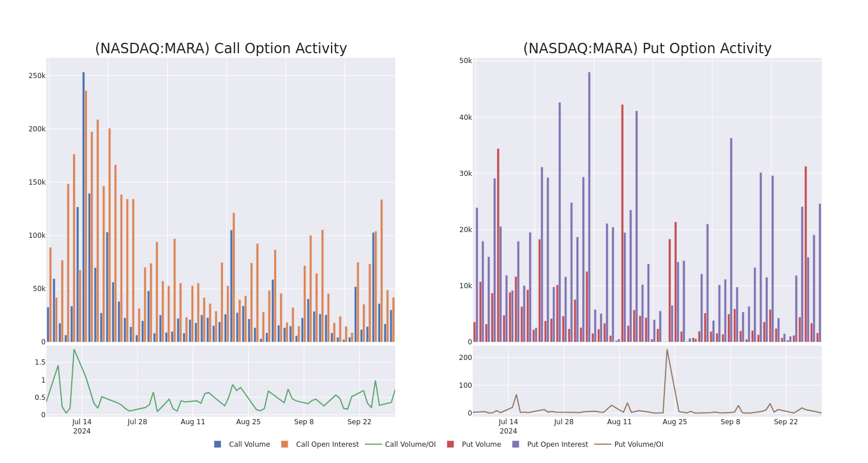
Task: Click the 100 tick on put ratio axis
Action: [466, 385]
